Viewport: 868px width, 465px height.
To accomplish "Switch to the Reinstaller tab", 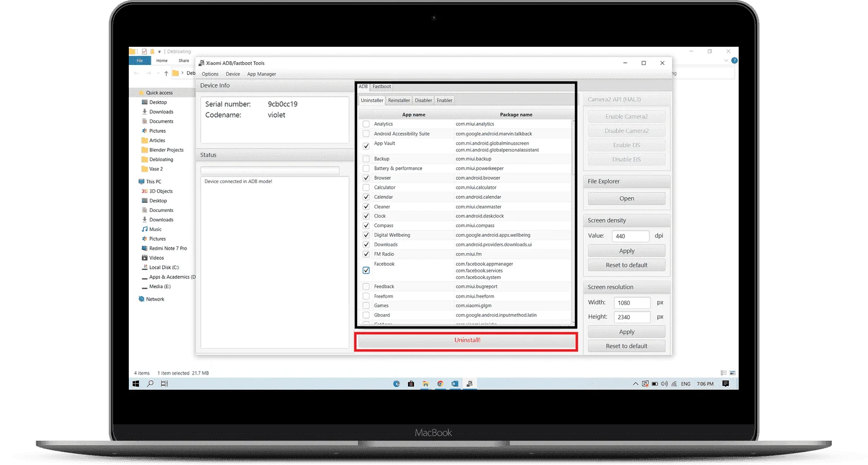I will coord(399,101).
